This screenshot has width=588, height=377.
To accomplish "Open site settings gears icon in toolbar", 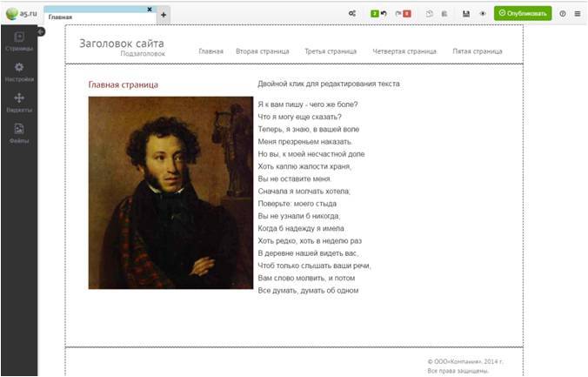I will tap(351, 14).
